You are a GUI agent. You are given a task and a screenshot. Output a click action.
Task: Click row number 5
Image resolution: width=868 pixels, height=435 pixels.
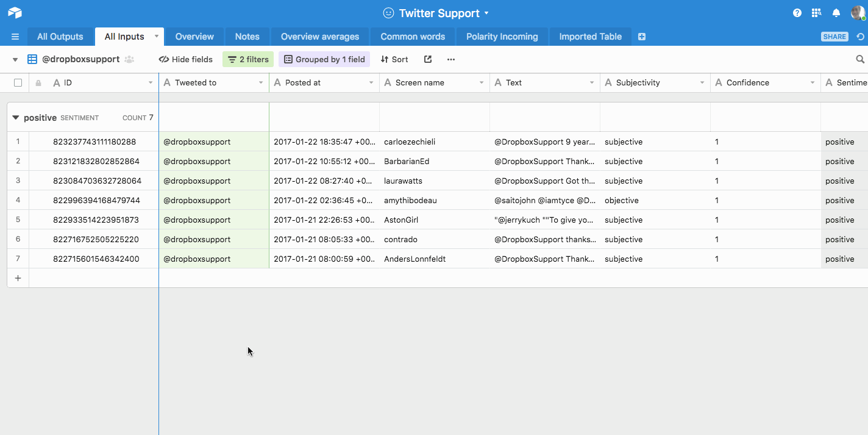(18, 220)
